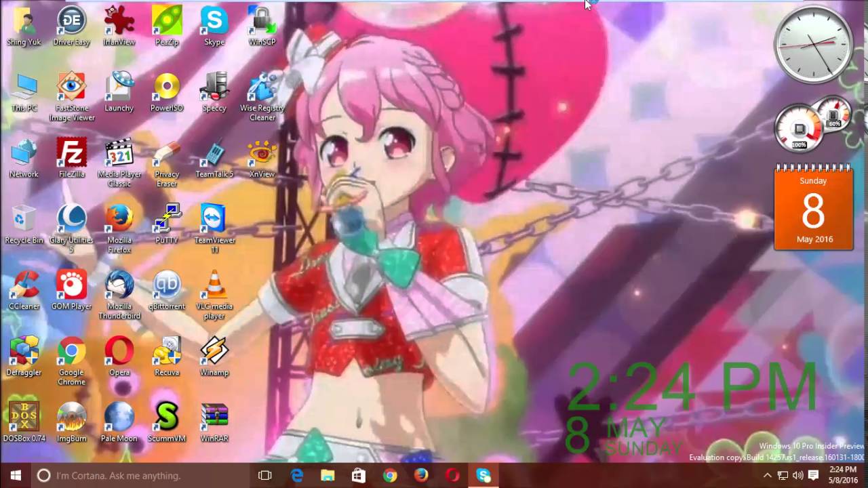
Task: Open the Recycle Bin
Action: (x=24, y=225)
